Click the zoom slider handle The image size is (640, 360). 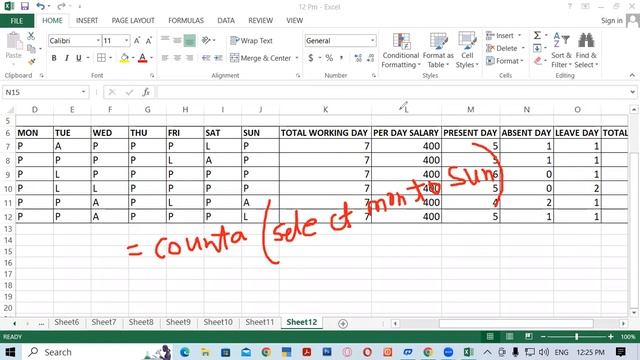click(x=576, y=337)
